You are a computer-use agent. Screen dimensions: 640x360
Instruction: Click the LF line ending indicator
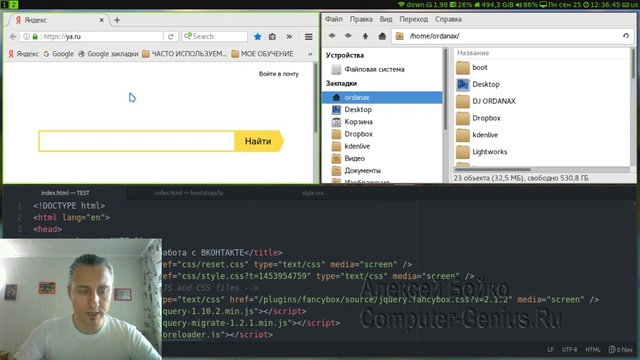[x=551, y=350]
